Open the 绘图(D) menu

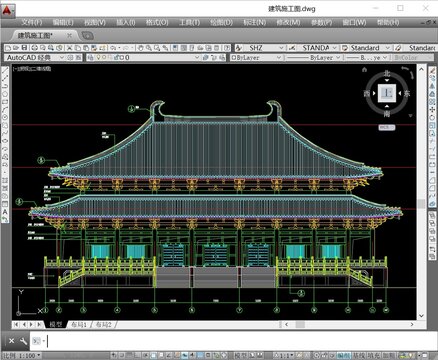pyautogui.click(x=221, y=22)
